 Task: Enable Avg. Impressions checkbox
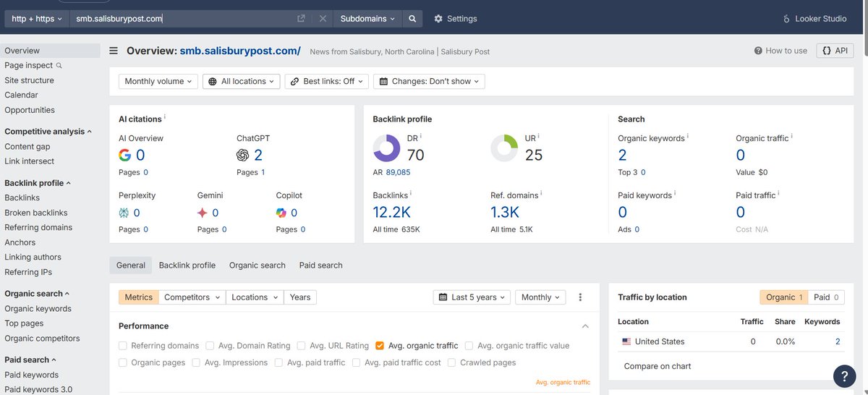coord(196,362)
